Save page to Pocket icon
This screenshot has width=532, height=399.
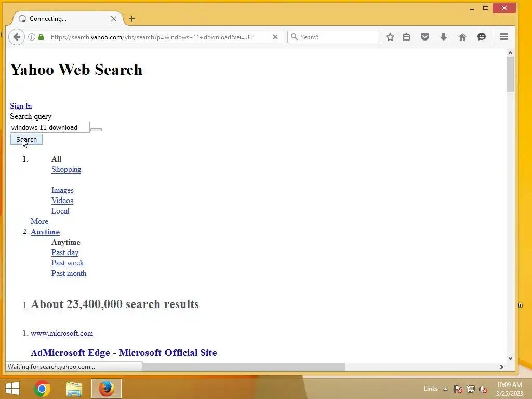[x=425, y=37]
